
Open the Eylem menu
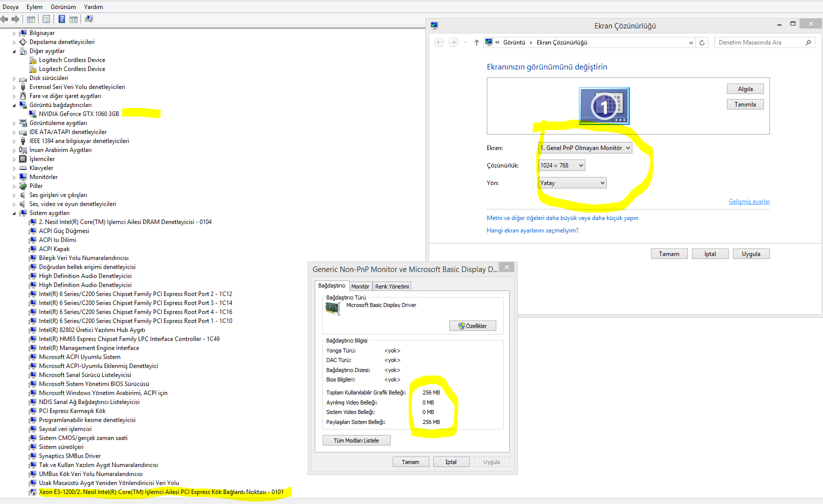(x=35, y=7)
